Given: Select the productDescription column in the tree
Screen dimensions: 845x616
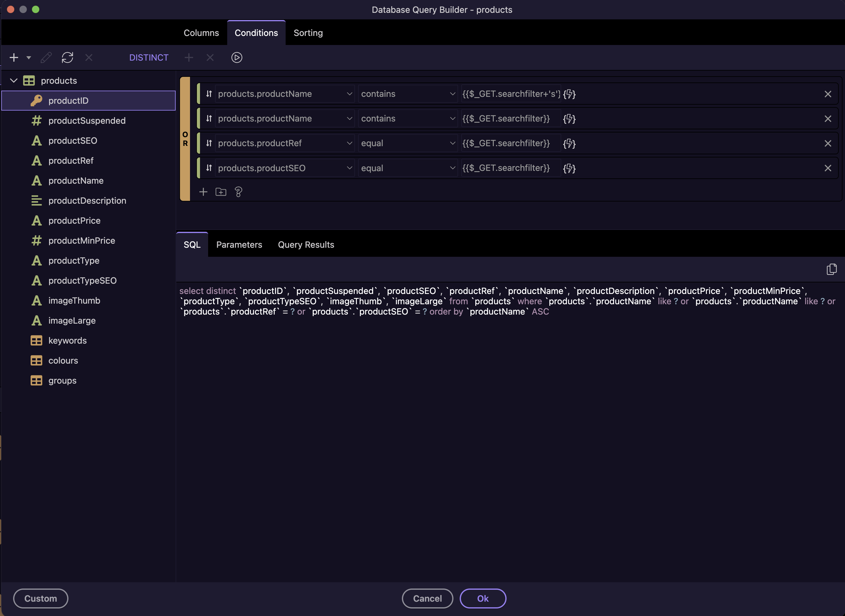Looking at the screenshot, I should (x=87, y=201).
